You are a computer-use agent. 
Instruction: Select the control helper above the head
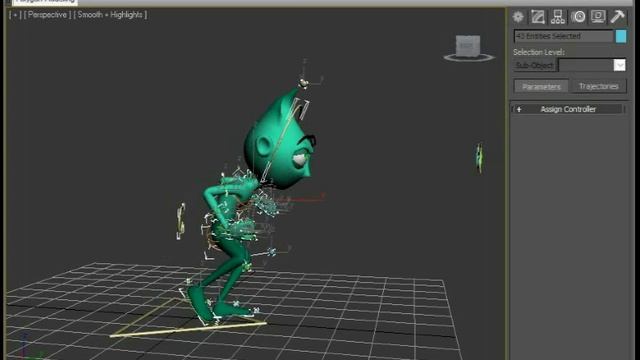(x=303, y=83)
